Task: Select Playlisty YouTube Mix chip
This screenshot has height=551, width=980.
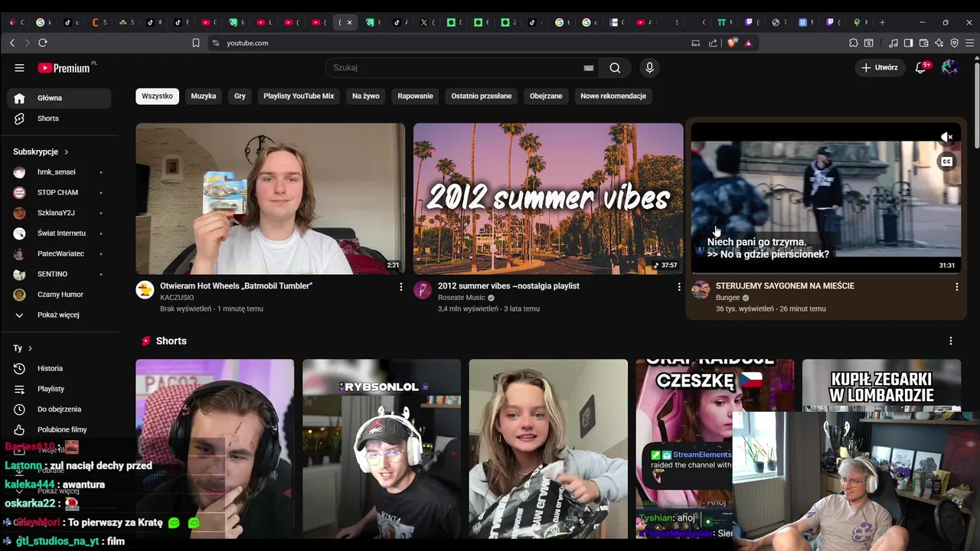Action: [299, 96]
